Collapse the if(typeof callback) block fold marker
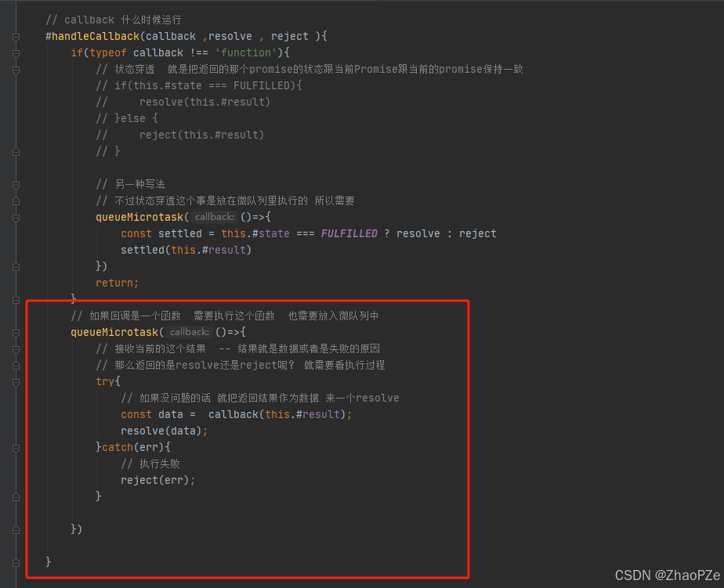 tap(16, 53)
